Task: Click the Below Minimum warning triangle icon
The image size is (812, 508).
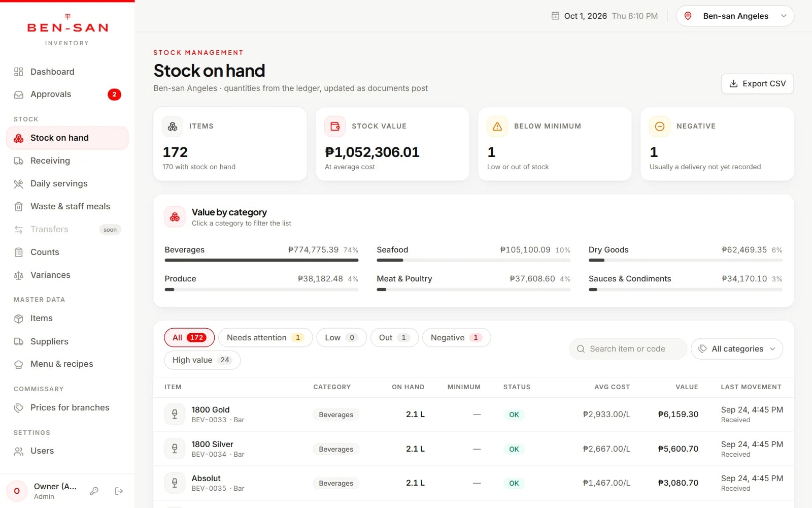Action: coord(497,126)
